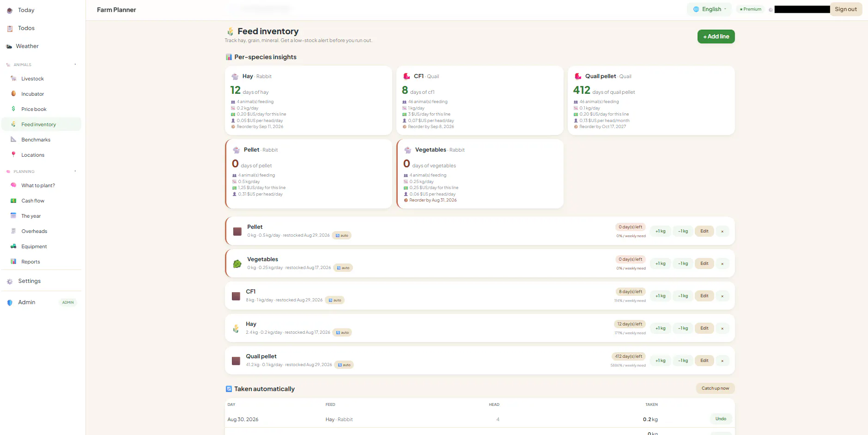Click Catch up now button
This screenshot has height=435, width=868.
pos(715,388)
